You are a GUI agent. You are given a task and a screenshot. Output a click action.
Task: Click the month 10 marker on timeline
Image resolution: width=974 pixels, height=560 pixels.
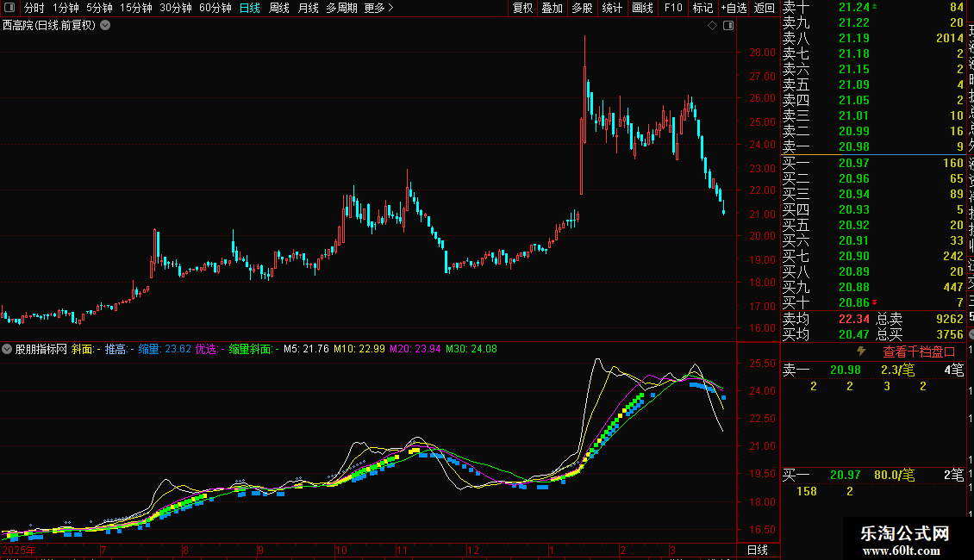[341, 550]
